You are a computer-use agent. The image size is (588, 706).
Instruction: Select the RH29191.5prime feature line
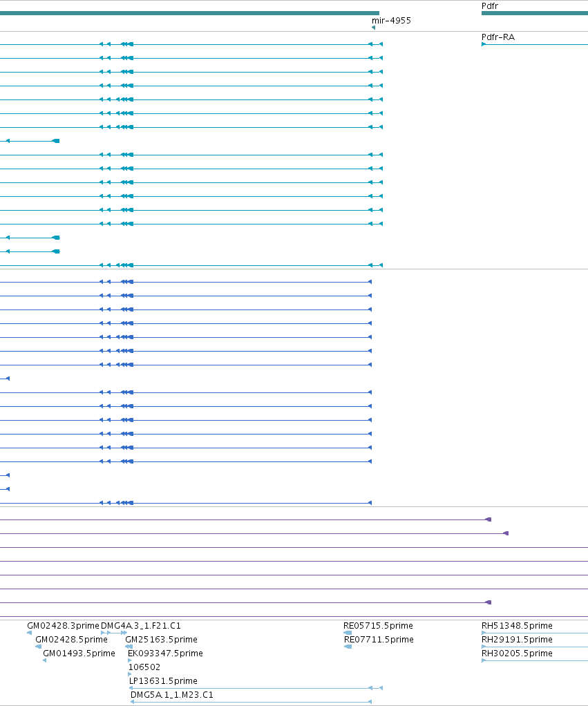[x=534, y=647]
